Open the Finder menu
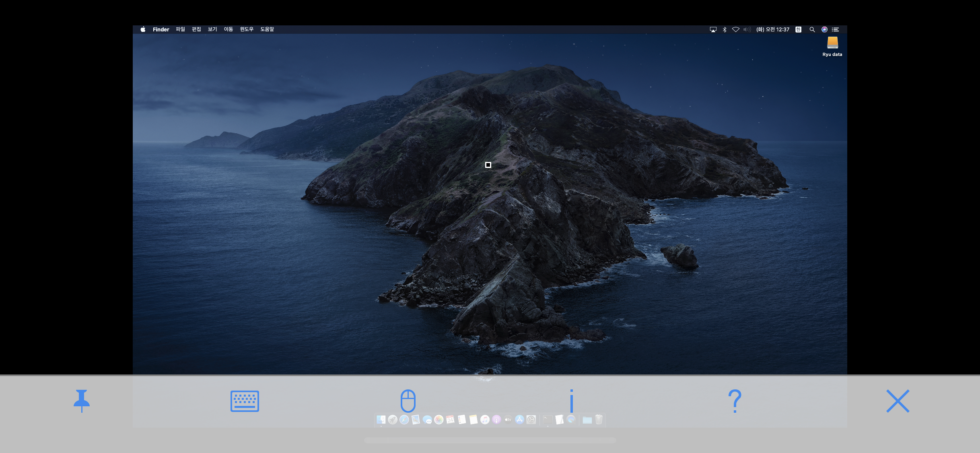The height and width of the screenshot is (453, 980). coord(161,29)
